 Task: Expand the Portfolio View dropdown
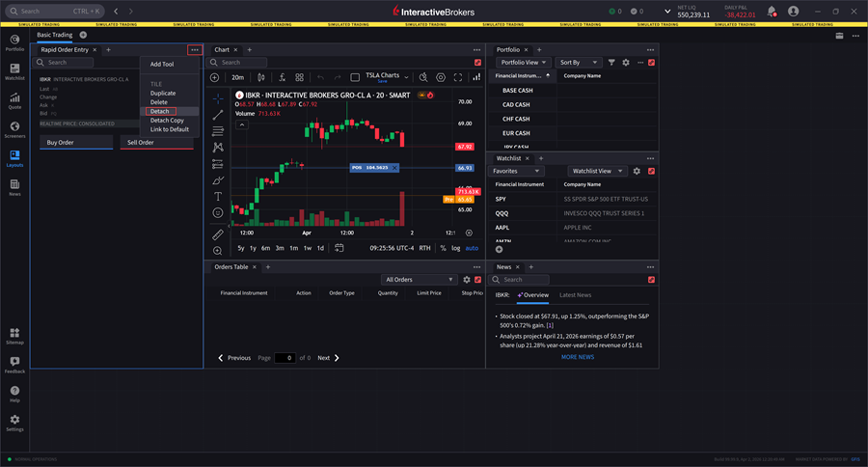525,63
